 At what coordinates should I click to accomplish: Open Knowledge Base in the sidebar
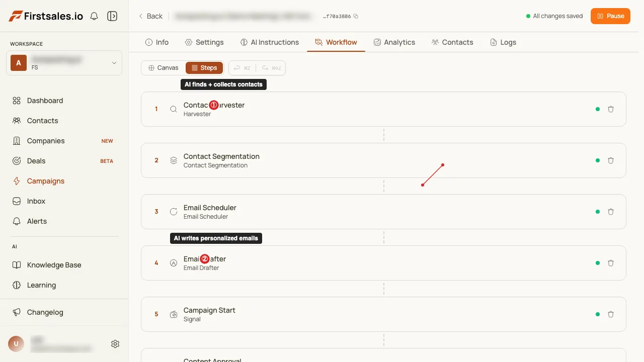pyautogui.click(x=64, y=265)
